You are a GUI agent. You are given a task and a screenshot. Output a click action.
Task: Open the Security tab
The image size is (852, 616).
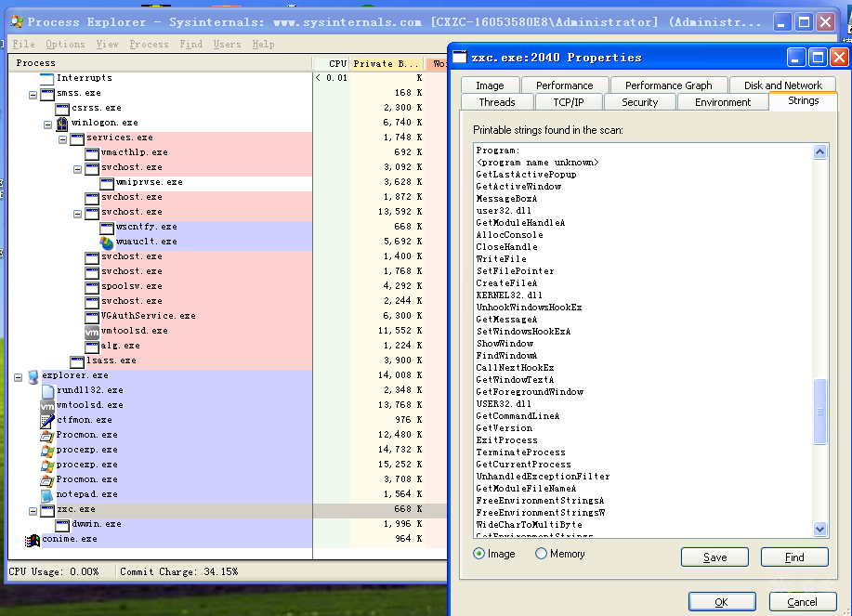coord(639,102)
